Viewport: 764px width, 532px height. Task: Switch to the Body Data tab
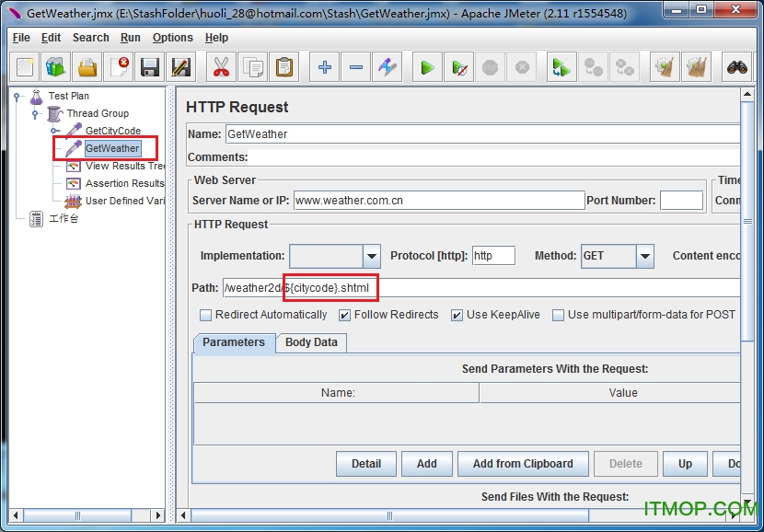[311, 342]
